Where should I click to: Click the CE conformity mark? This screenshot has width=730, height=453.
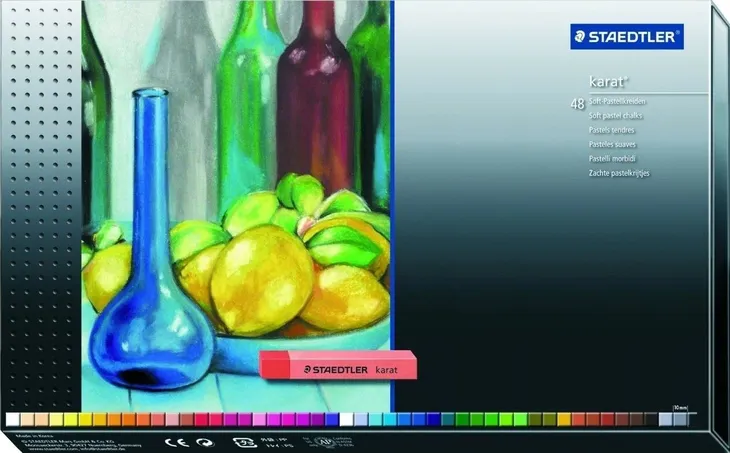click(177, 442)
